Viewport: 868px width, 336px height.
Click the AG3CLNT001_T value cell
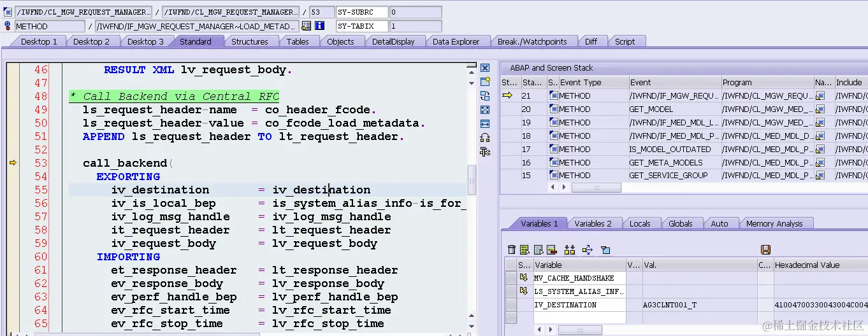(x=699, y=305)
